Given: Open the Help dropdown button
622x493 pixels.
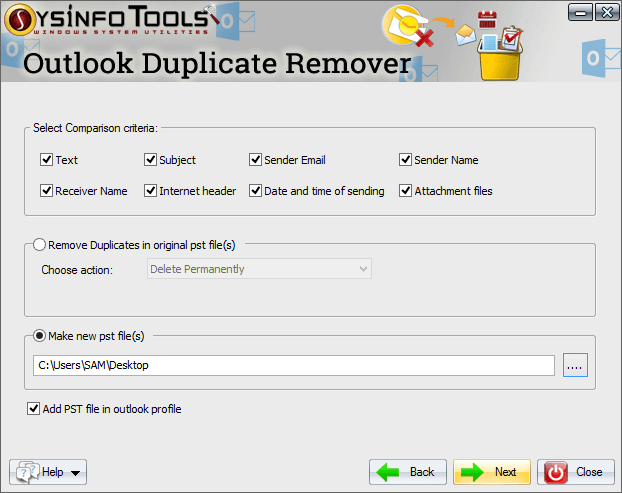Looking at the screenshot, I should [x=48, y=472].
